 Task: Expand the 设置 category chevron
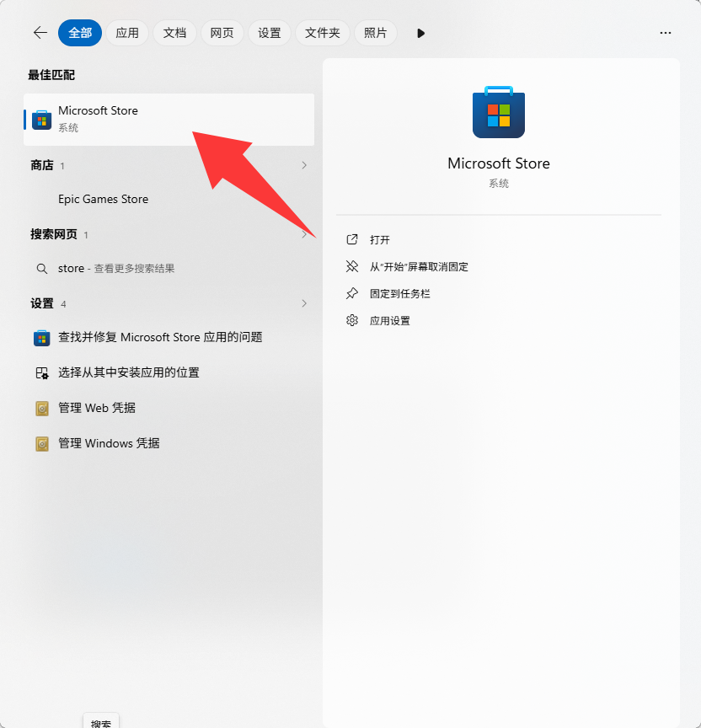304,303
